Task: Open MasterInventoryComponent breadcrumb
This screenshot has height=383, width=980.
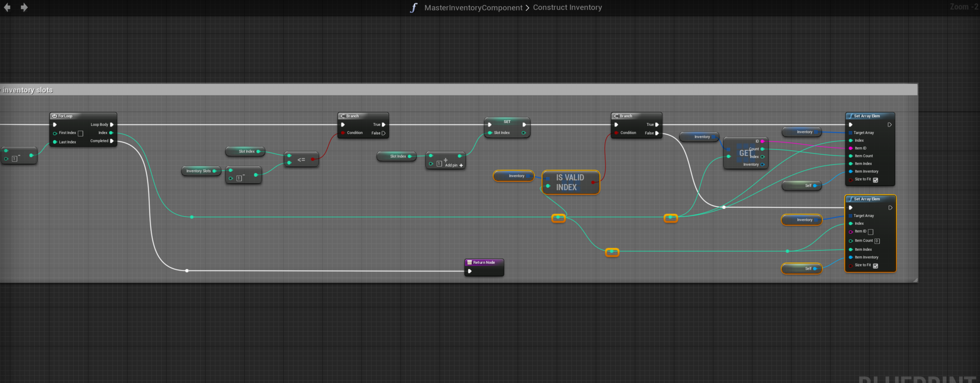Action: click(473, 8)
